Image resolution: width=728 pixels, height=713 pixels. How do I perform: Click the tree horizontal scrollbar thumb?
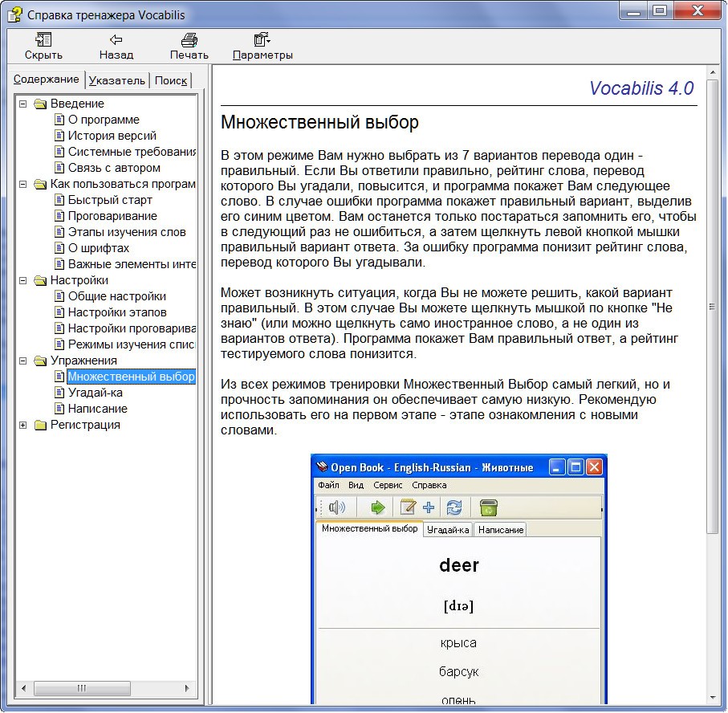point(82,688)
